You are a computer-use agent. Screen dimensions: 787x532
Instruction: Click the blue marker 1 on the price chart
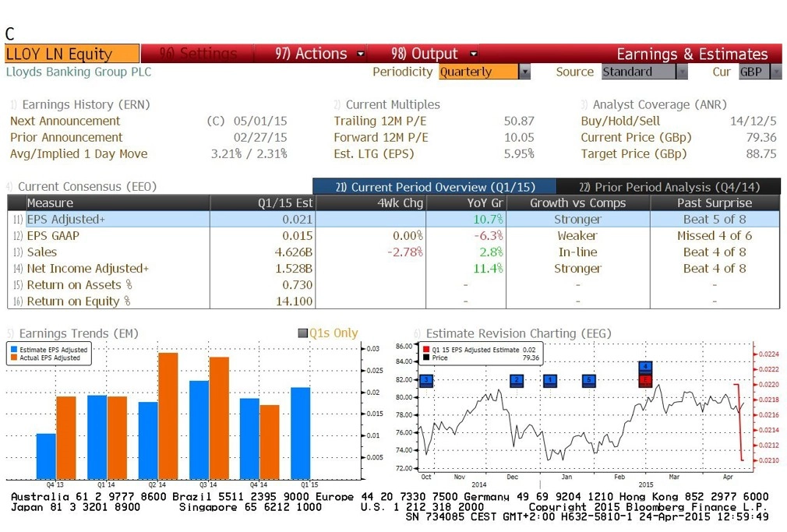(x=550, y=380)
